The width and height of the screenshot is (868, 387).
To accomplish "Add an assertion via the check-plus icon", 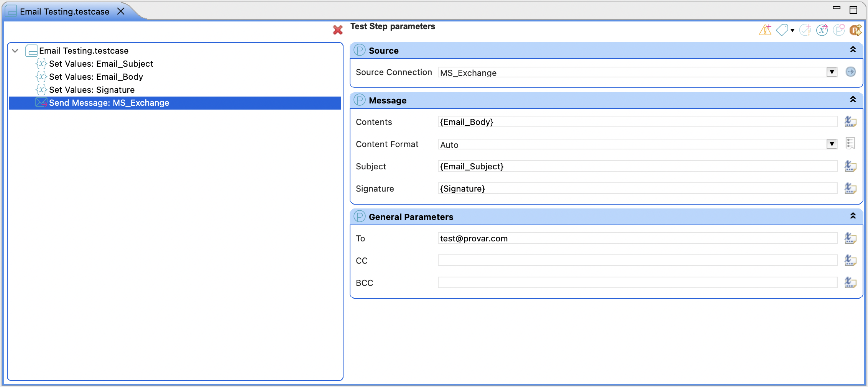I will [805, 30].
